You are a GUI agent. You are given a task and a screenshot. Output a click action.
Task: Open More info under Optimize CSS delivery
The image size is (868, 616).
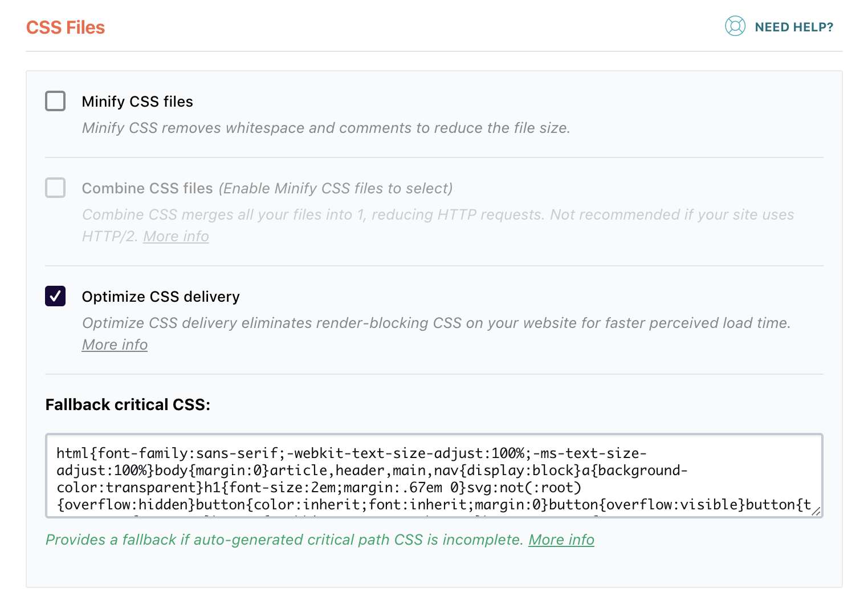pyautogui.click(x=115, y=345)
